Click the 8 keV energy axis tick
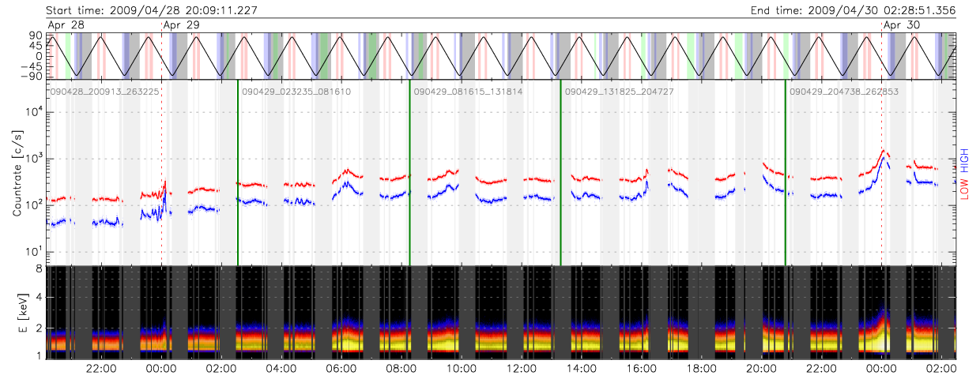 (38, 269)
